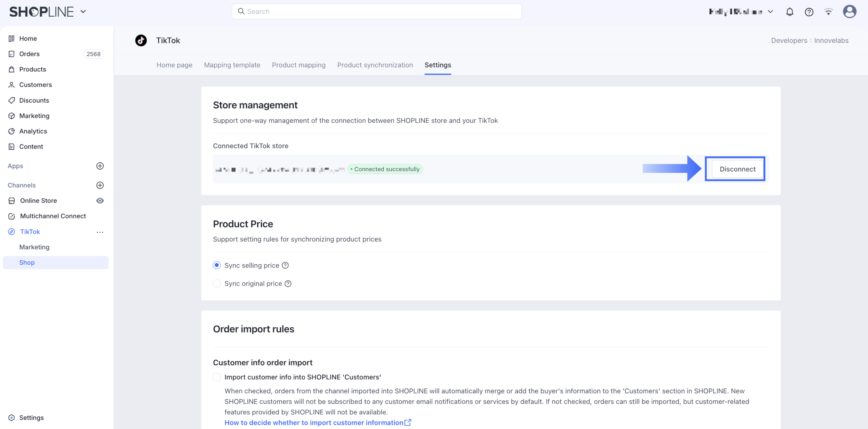Click the wifi status icon
The width and height of the screenshot is (868, 429).
coord(828,12)
